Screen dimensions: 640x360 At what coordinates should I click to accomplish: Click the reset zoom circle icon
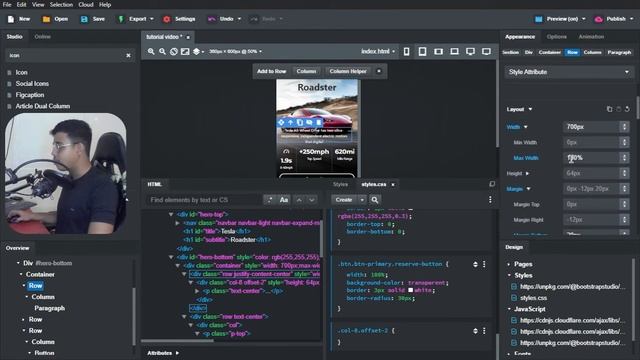click(174, 51)
